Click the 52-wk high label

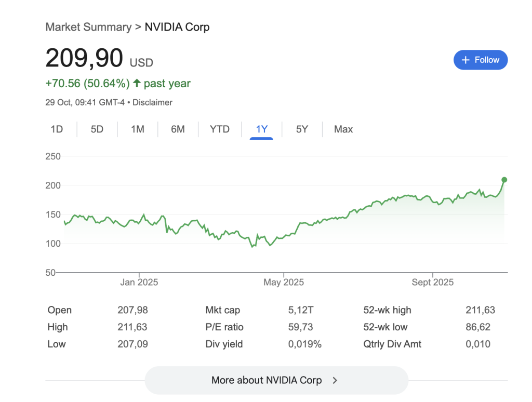click(x=387, y=310)
